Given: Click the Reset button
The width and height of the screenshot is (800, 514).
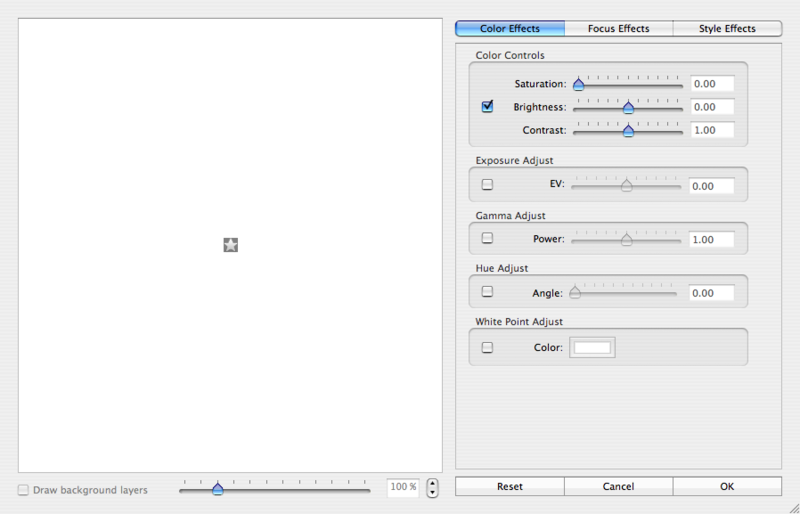Looking at the screenshot, I should [510, 486].
